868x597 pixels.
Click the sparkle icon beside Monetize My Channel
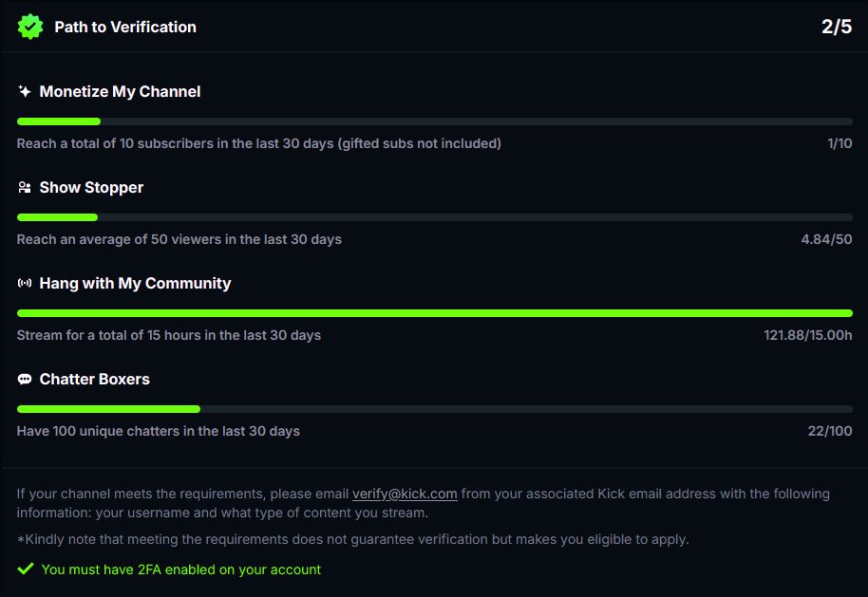click(25, 92)
